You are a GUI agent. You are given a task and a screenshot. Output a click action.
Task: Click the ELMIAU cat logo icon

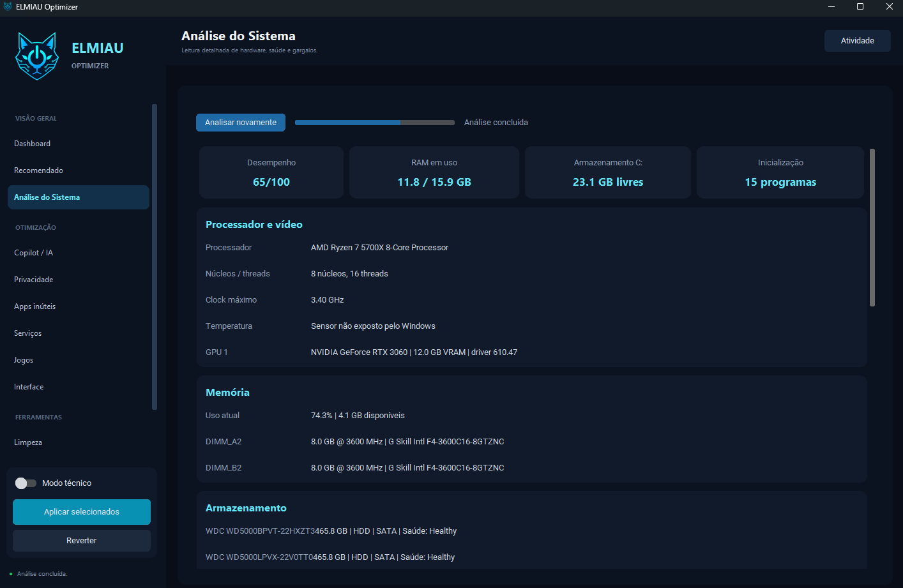click(x=37, y=56)
